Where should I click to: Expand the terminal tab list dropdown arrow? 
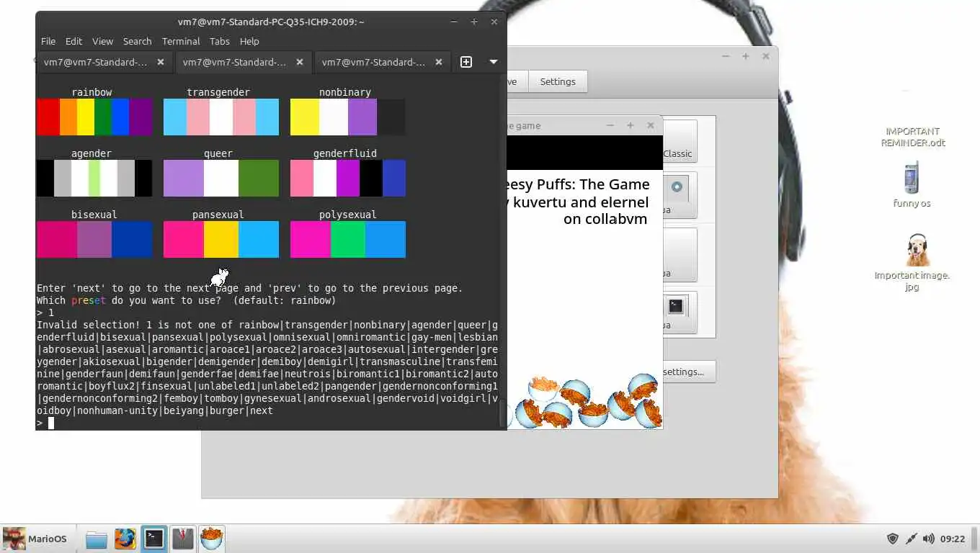tap(494, 62)
